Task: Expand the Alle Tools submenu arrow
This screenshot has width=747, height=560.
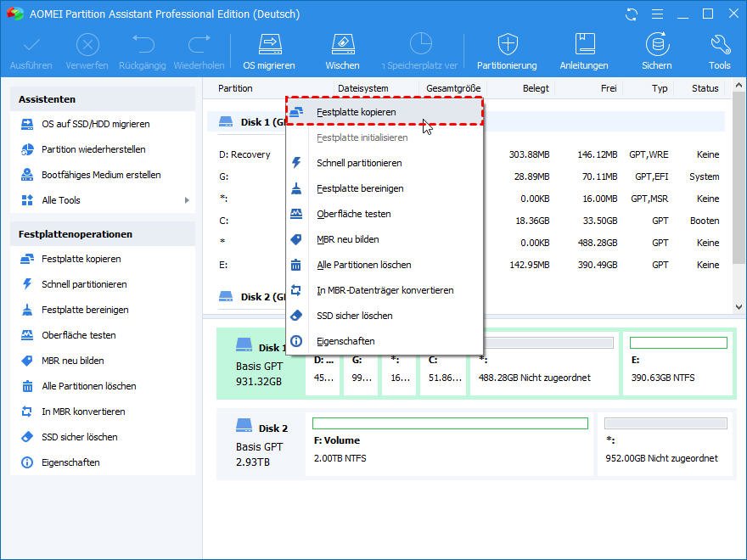Action: [188, 200]
